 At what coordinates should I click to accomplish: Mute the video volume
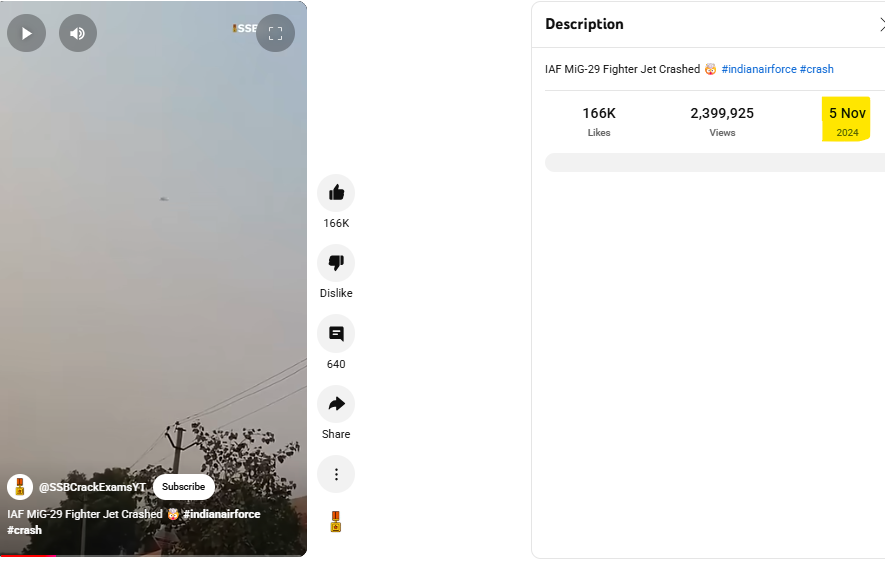[x=78, y=33]
